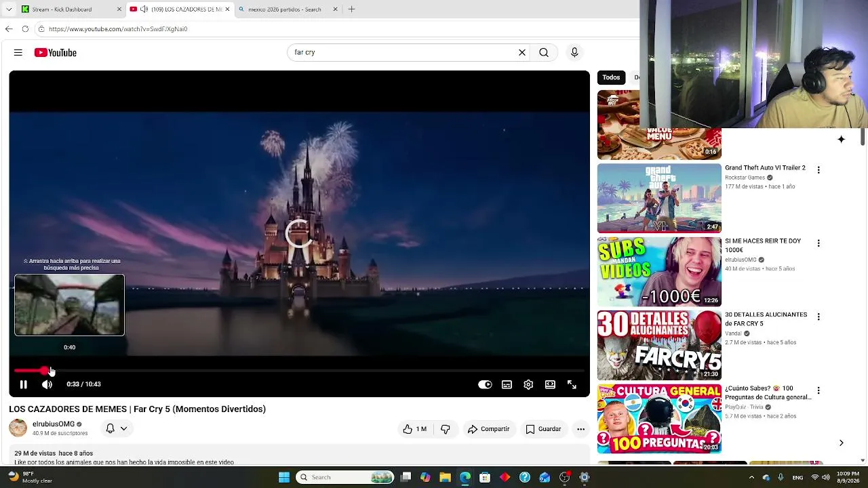Open the clock and date panel
868x488 pixels.
[x=849, y=477]
